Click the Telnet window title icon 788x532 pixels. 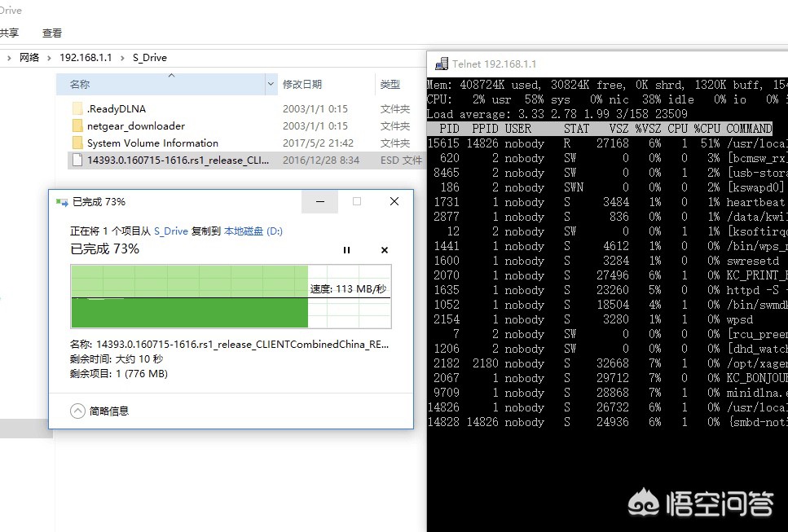(442, 64)
